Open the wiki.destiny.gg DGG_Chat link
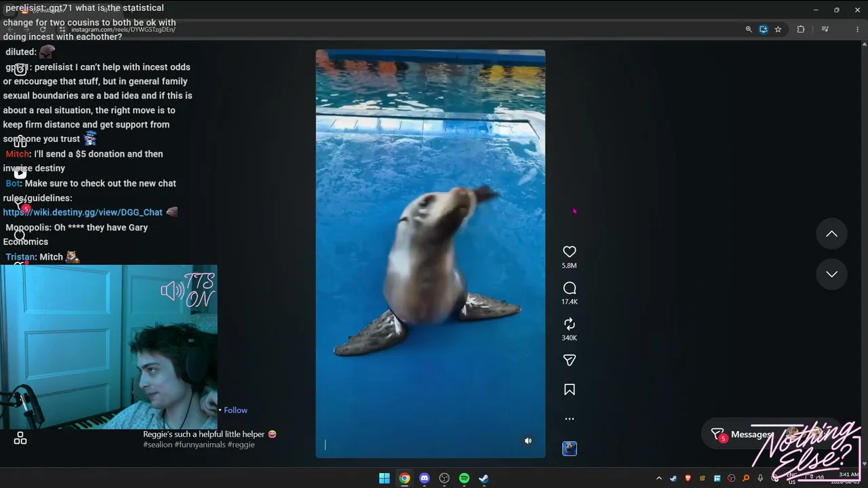Viewport: 868px width, 488px height. (83, 212)
